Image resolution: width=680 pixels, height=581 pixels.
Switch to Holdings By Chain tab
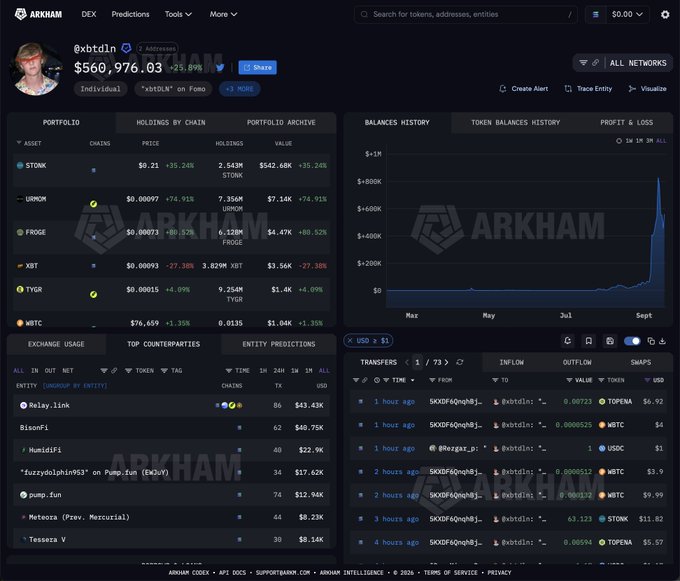pyautogui.click(x=171, y=123)
